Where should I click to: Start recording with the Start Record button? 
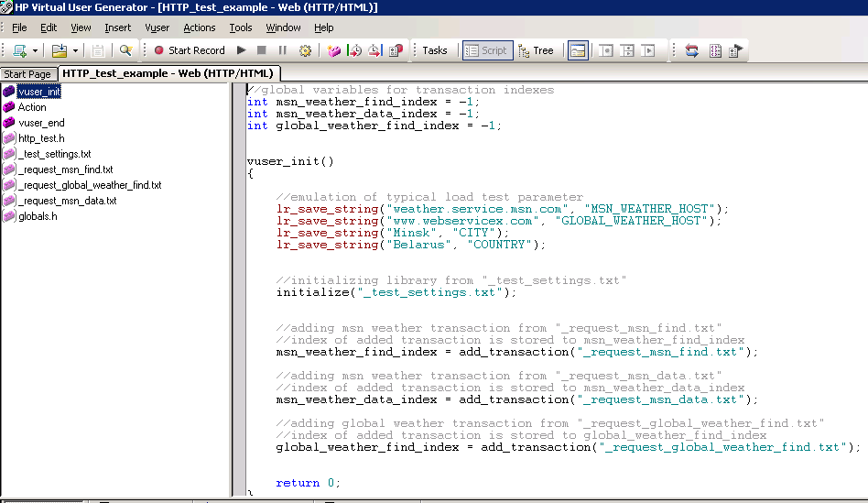(190, 50)
